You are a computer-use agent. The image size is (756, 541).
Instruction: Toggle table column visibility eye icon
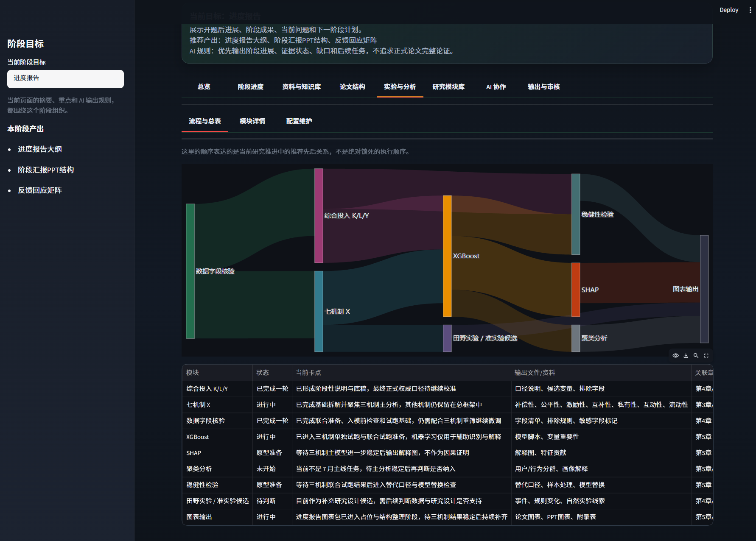click(675, 356)
